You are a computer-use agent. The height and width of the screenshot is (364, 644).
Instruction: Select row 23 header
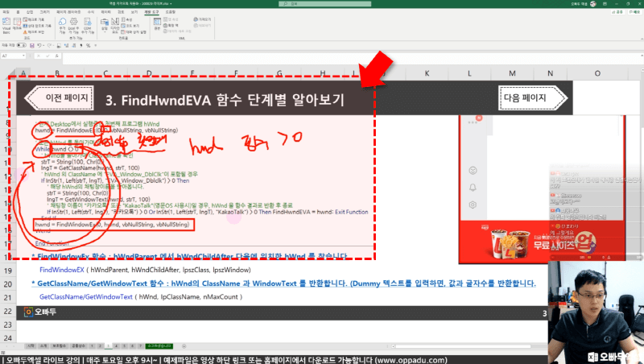point(8,325)
